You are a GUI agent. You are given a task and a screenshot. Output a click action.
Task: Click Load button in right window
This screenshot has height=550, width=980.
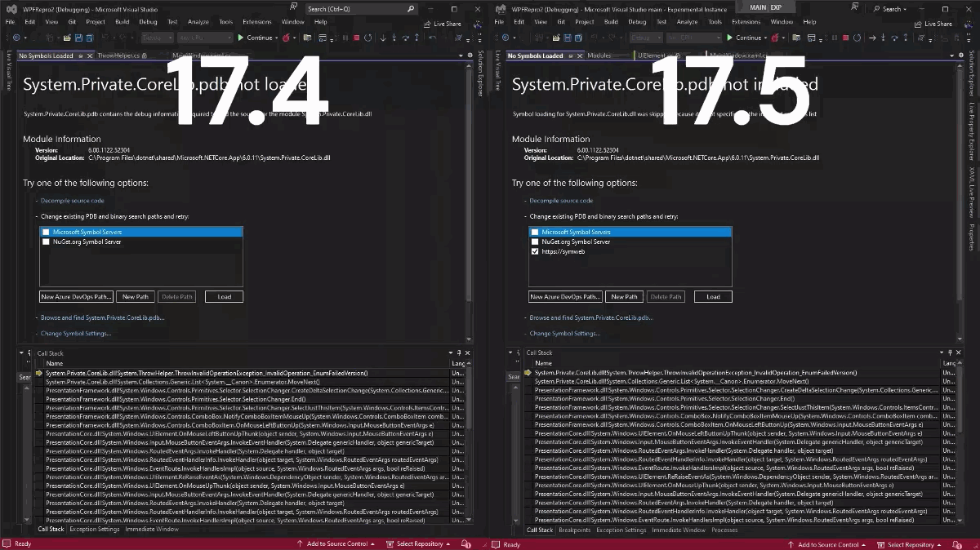pos(713,297)
